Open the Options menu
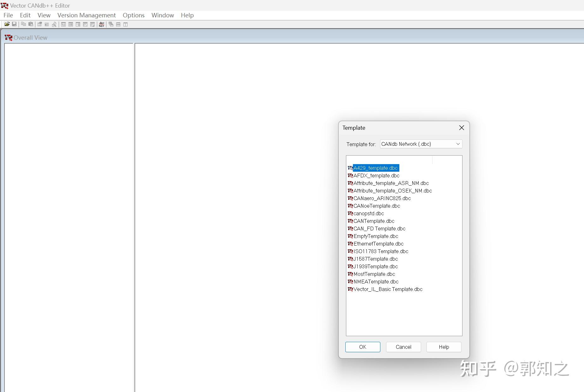Viewport: 584px width, 392px height. [134, 15]
